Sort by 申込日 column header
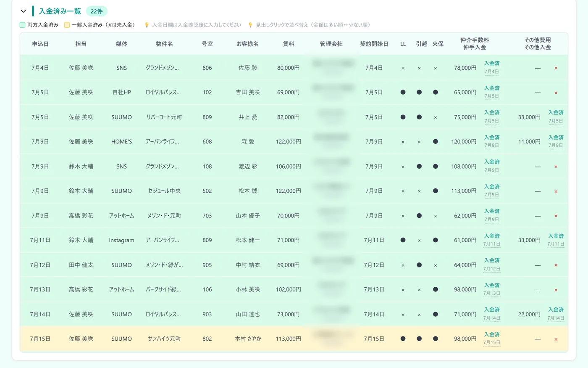Image resolution: width=588 pixels, height=368 pixels. [x=40, y=44]
